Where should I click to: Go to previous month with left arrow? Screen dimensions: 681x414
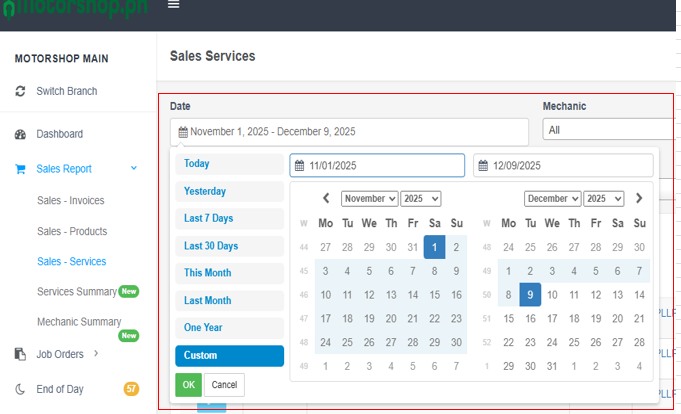326,199
